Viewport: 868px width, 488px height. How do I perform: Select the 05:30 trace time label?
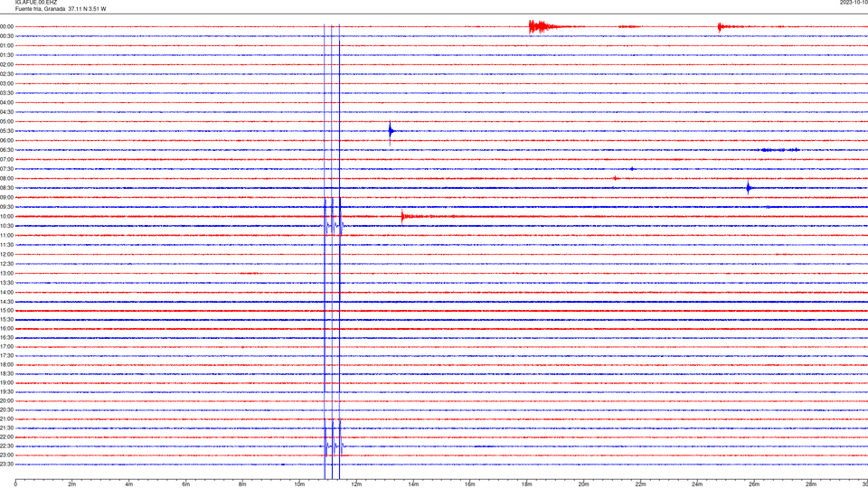[x=6, y=131]
